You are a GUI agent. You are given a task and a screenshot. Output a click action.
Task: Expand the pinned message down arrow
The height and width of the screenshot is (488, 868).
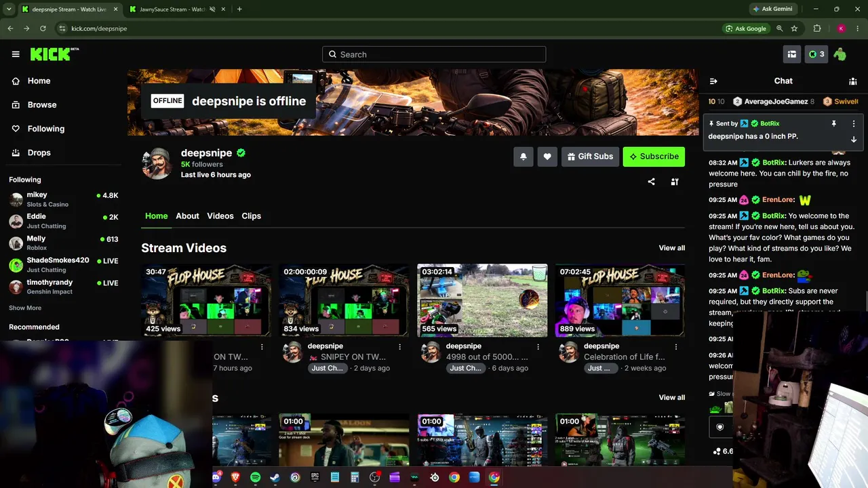pos(854,139)
